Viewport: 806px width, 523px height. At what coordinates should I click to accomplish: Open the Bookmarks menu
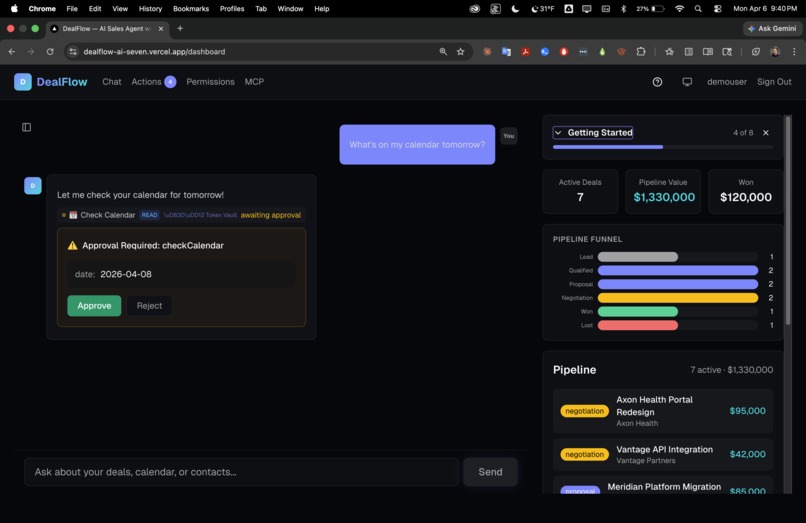[191, 9]
